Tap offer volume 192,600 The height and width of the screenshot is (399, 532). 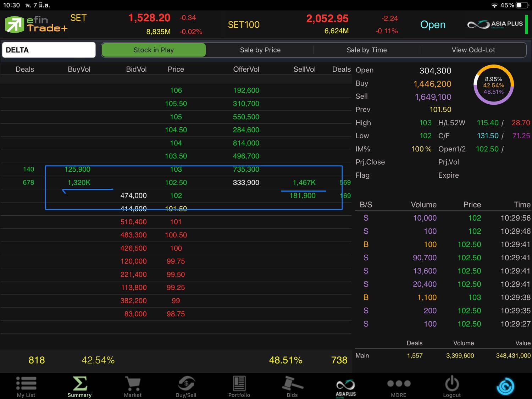246,90
